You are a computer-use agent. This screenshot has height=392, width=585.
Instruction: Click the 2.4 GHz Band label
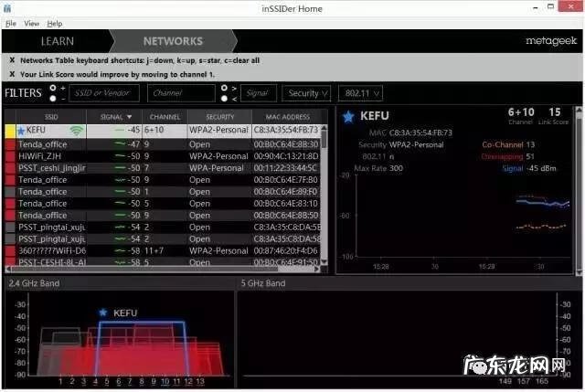pos(34,283)
